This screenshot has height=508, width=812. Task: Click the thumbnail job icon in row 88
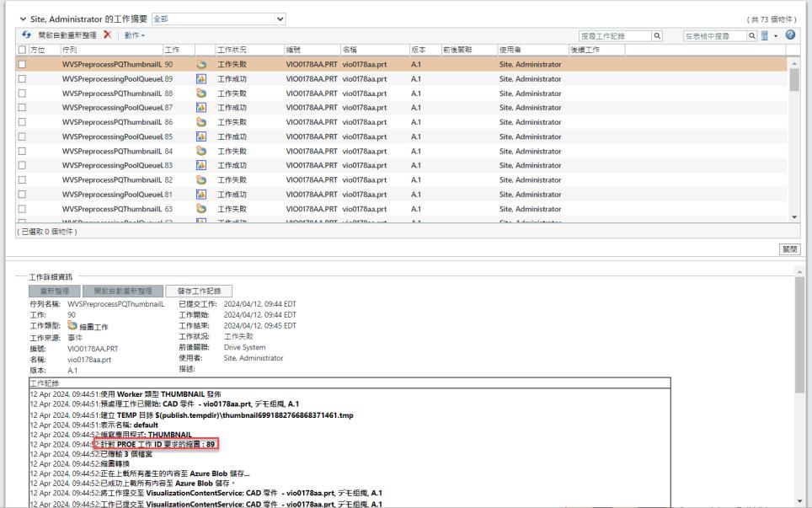pyautogui.click(x=201, y=94)
